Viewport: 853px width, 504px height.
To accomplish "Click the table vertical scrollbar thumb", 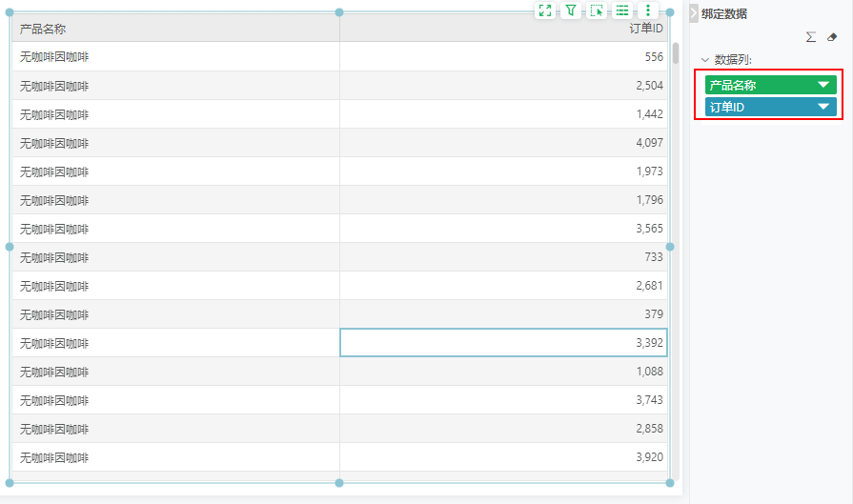I will click(676, 52).
